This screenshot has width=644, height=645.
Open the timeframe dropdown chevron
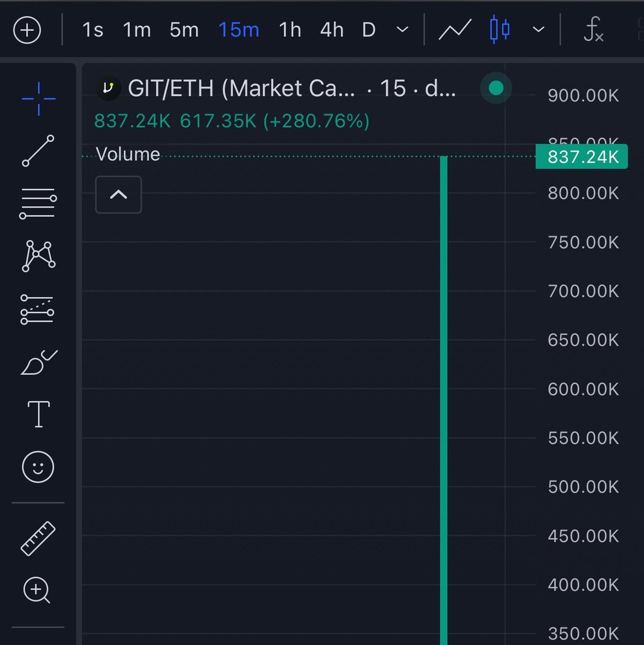click(403, 30)
